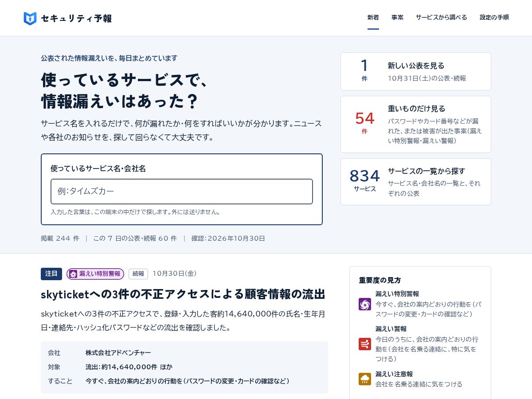The width and height of the screenshot is (532, 399).
Task: Open 設定の手順 in the top navigation
Action: point(494,18)
